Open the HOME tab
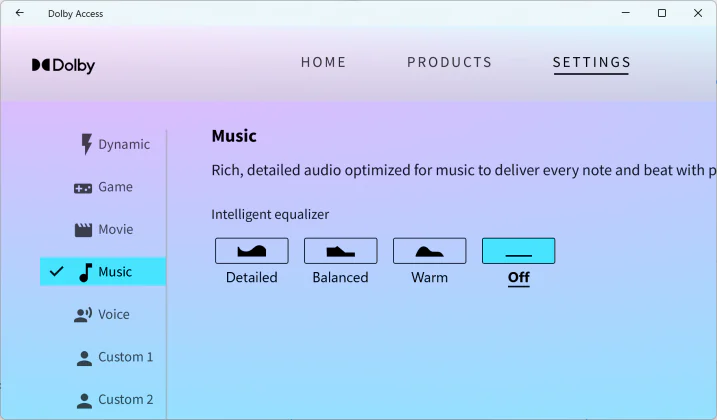The width and height of the screenshot is (717, 420). 323,62
